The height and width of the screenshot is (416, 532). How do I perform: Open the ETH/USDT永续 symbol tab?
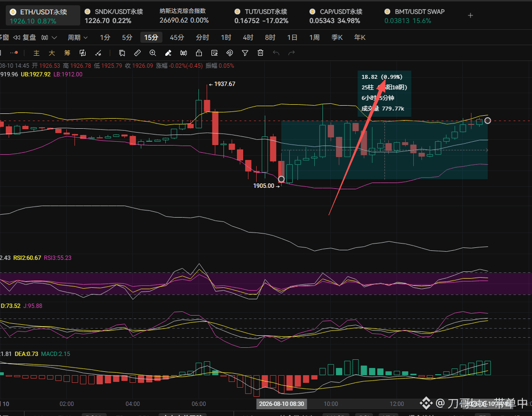43,15
